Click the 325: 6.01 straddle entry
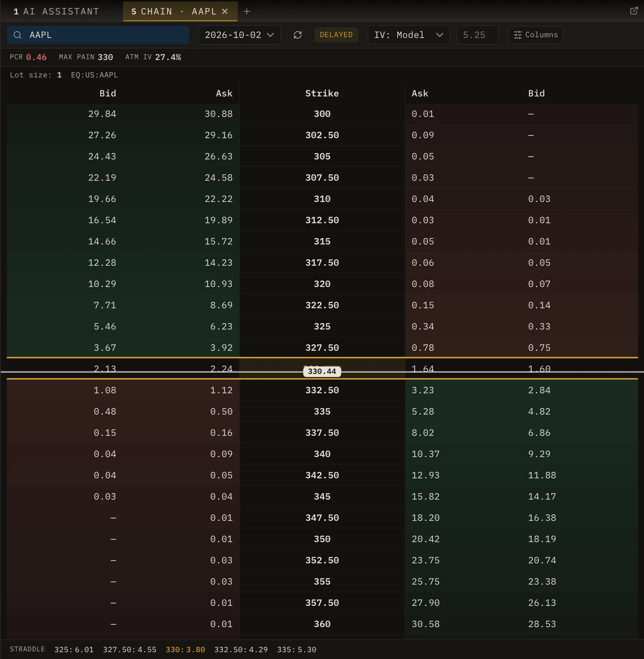 click(x=74, y=650)
